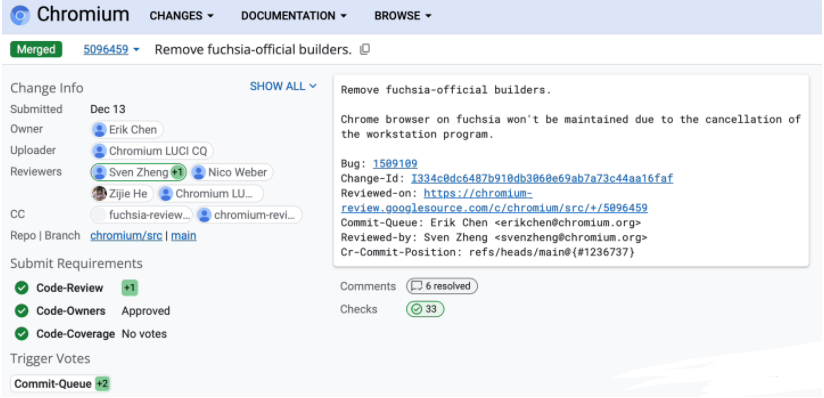This screenshot has height=398, width=824.
Task: Click the 'Remove fuchsia-official builders.' header title
Action: (253, 49)
